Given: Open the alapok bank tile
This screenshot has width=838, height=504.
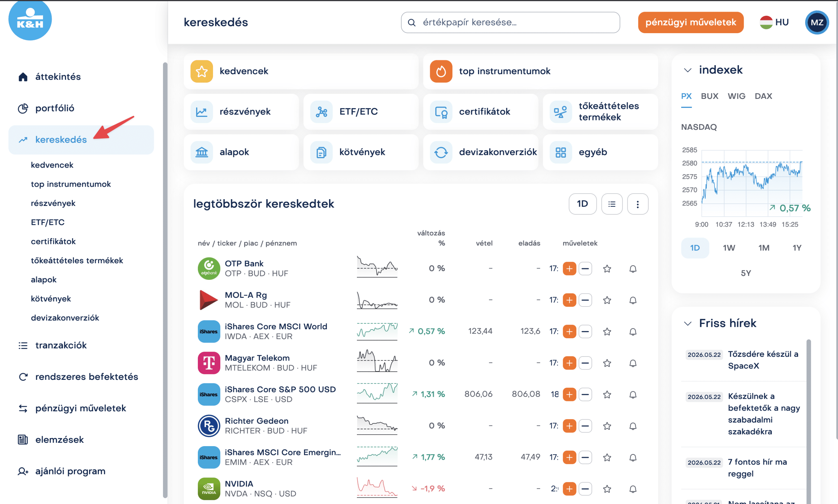Looking at the screenshot, I should pos(241,152).
